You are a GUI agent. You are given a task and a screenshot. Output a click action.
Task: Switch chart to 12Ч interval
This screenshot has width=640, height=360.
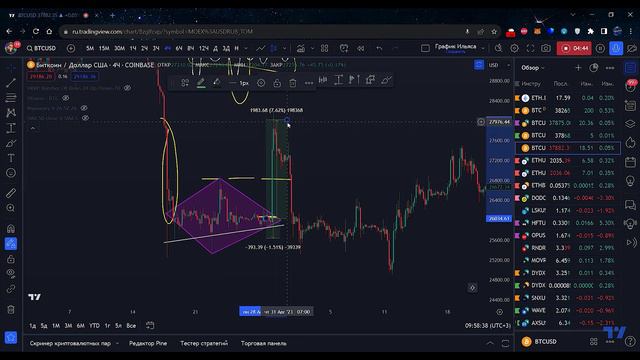point(204,48)
